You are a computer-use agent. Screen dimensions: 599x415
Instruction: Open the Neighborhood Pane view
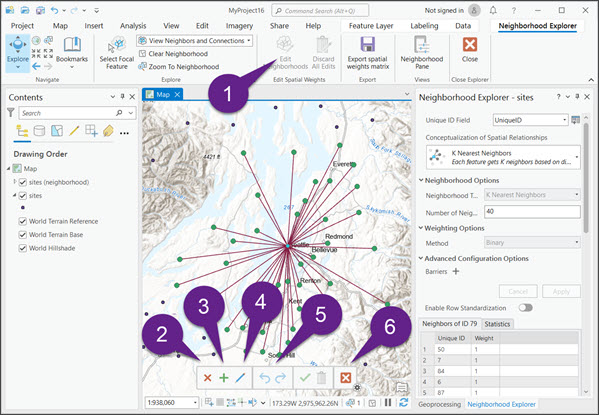coord(422,53)
